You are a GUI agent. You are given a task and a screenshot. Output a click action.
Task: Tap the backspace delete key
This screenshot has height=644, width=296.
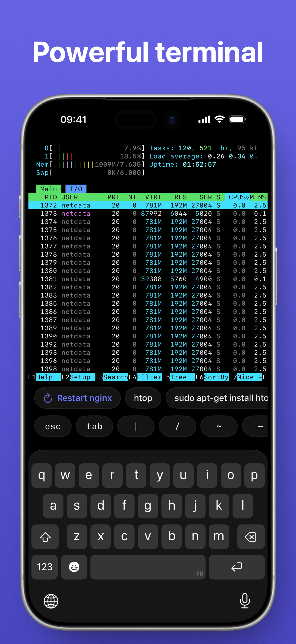click(x=251, y=536)
